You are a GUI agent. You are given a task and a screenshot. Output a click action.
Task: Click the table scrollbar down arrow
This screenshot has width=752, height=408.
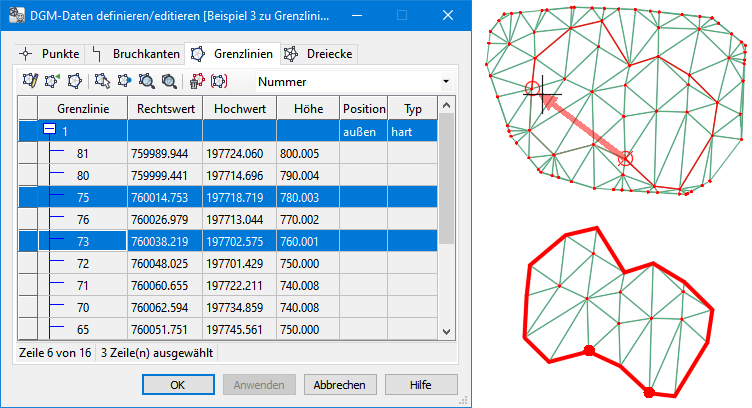[x=448, y=335]
